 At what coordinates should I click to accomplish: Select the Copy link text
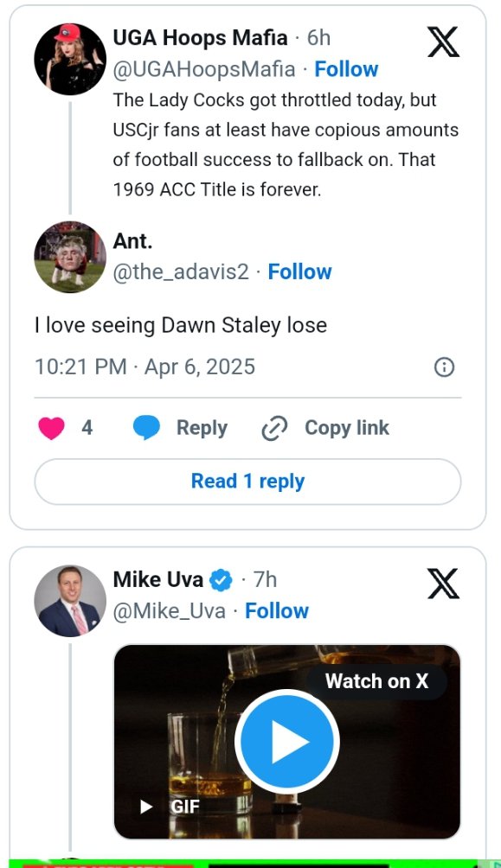(x=347, y=428)
